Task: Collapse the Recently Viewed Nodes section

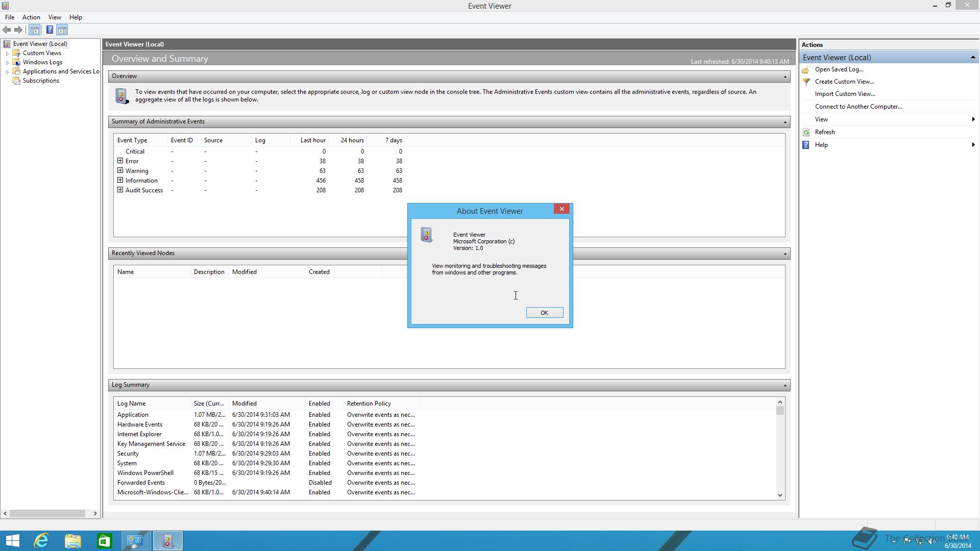Action: (x=785, y=254)
